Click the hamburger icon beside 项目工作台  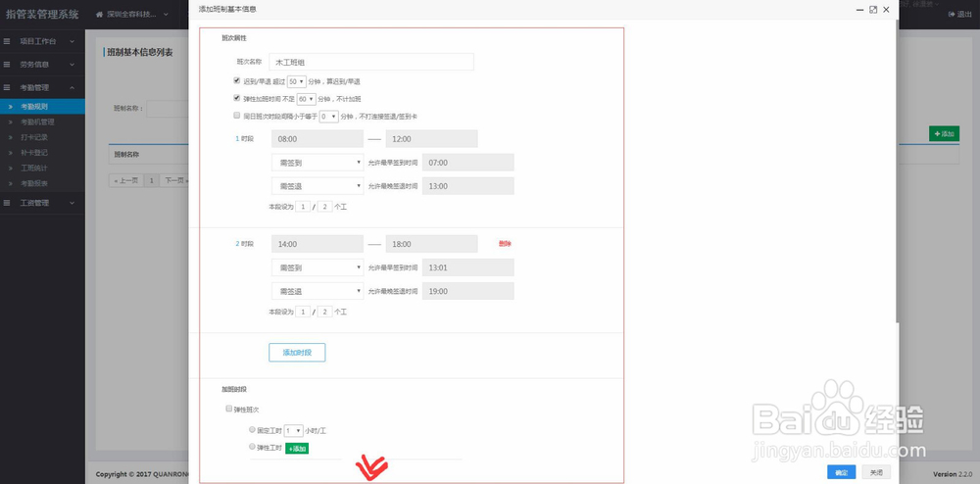[7, 41]
